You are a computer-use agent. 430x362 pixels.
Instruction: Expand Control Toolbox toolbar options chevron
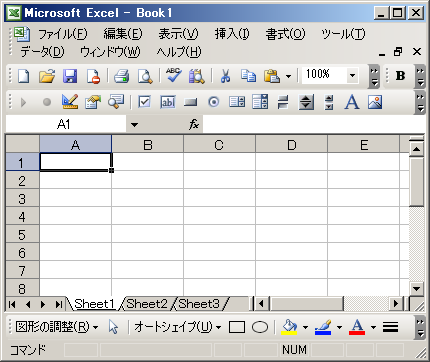420,102
